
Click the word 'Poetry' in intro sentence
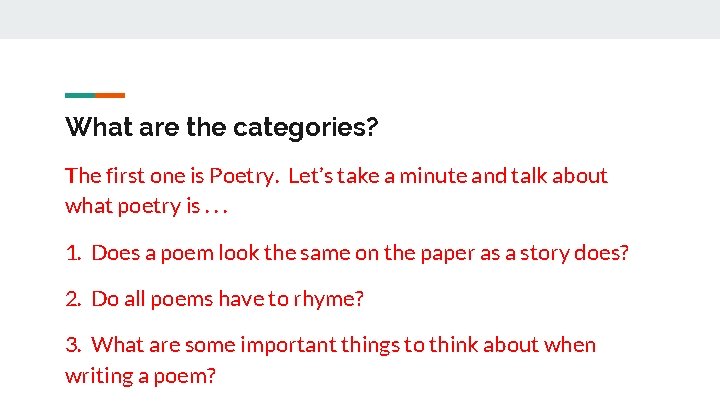[243, 176]
